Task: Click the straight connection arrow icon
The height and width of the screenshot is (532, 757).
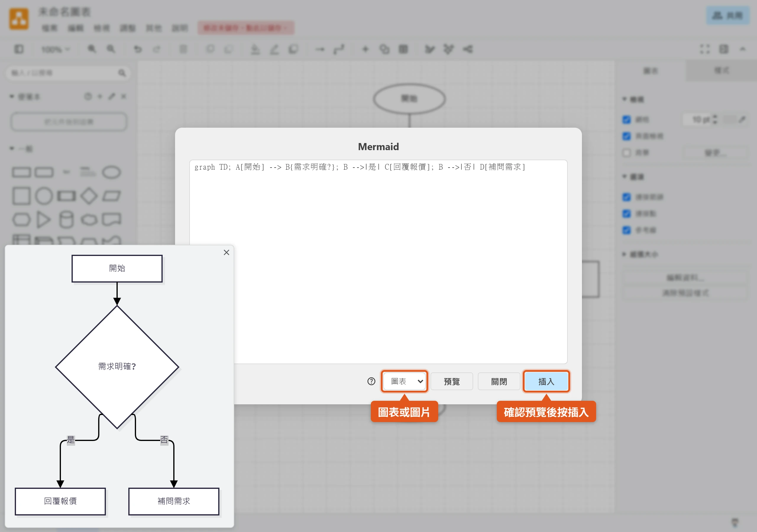Action: (320, 49)
